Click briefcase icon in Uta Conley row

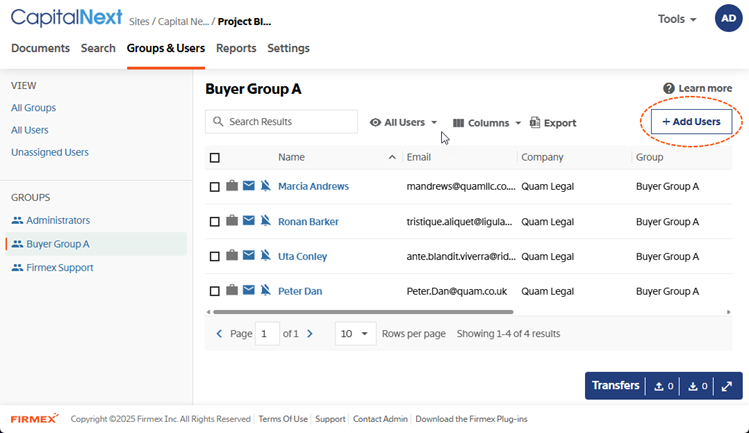tap(232, 255)
